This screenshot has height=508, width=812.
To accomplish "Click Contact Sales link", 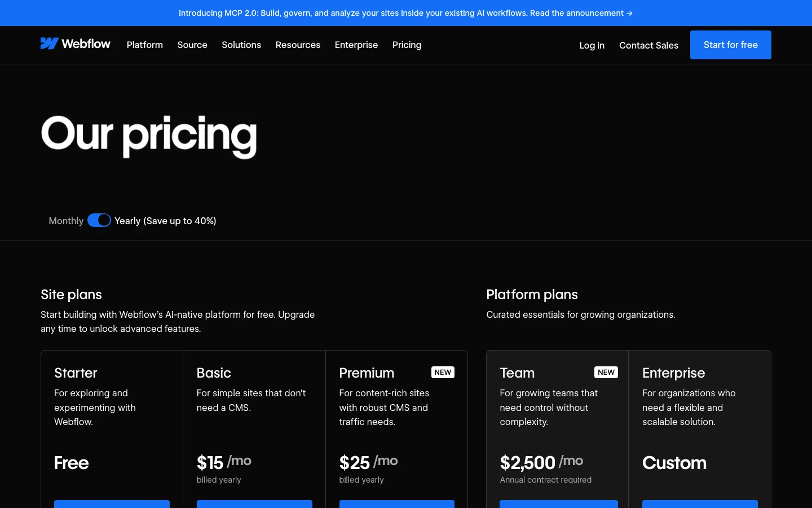I will [x=648, y=45].
